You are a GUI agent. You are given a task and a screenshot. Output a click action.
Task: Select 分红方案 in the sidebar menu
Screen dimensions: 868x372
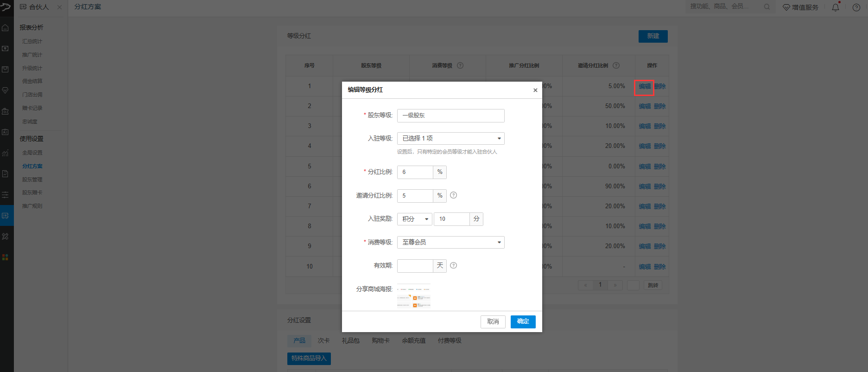tap(32, 167)
